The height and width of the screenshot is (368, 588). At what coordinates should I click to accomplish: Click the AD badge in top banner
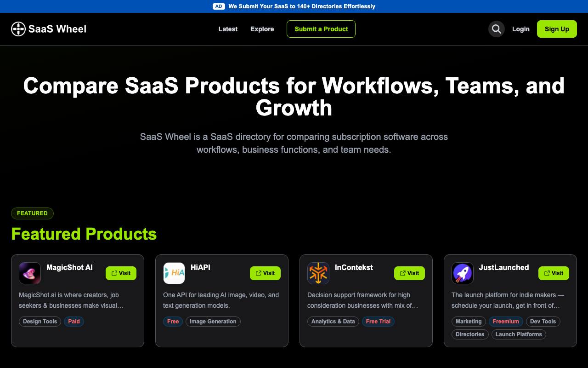[219, 6]
